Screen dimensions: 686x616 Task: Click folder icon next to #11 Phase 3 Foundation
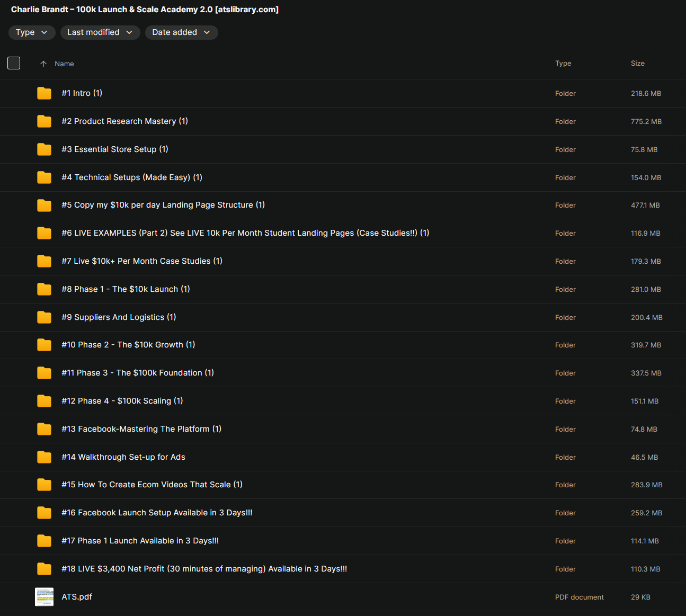point(44,373)
